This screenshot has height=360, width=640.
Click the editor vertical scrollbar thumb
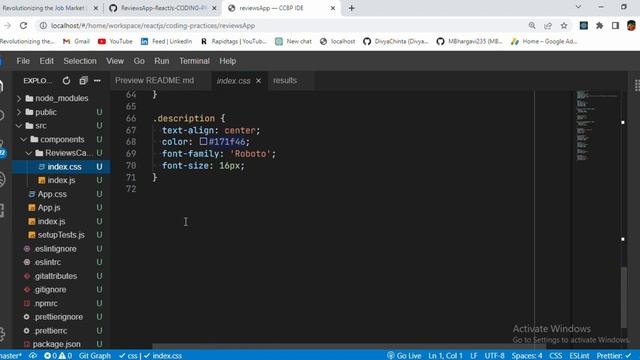click(623, 297)
